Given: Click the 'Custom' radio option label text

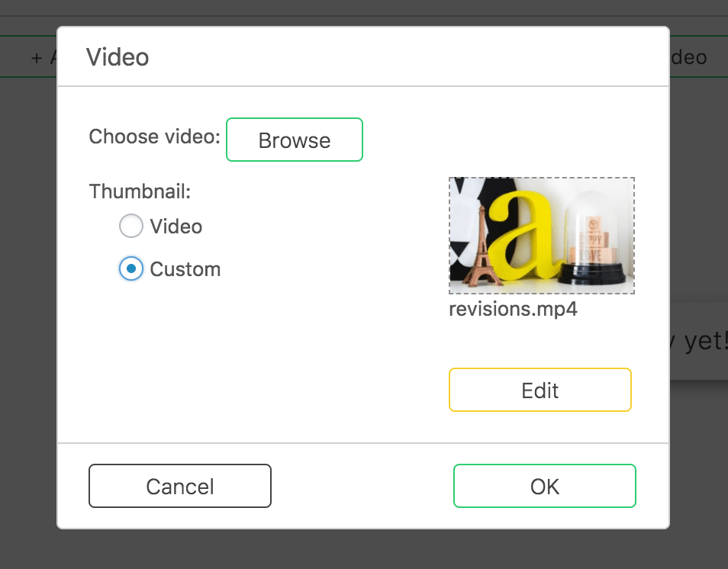Looking at the screenshot, I should click(185, 269).
